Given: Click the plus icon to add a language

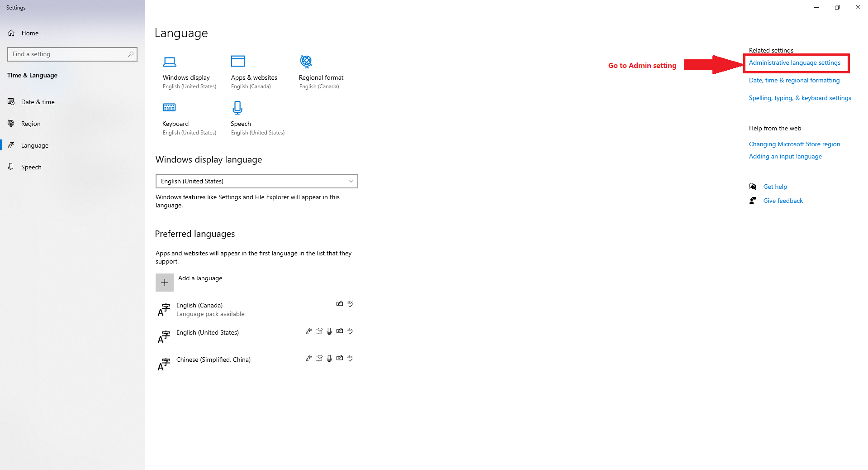Looking at the screenshot, I should click(165, 283).
